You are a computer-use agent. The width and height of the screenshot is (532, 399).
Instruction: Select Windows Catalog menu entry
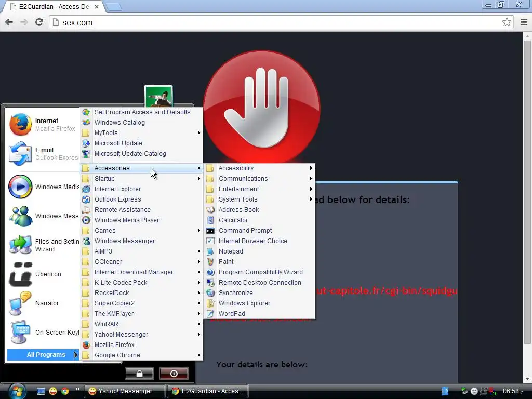141,123
